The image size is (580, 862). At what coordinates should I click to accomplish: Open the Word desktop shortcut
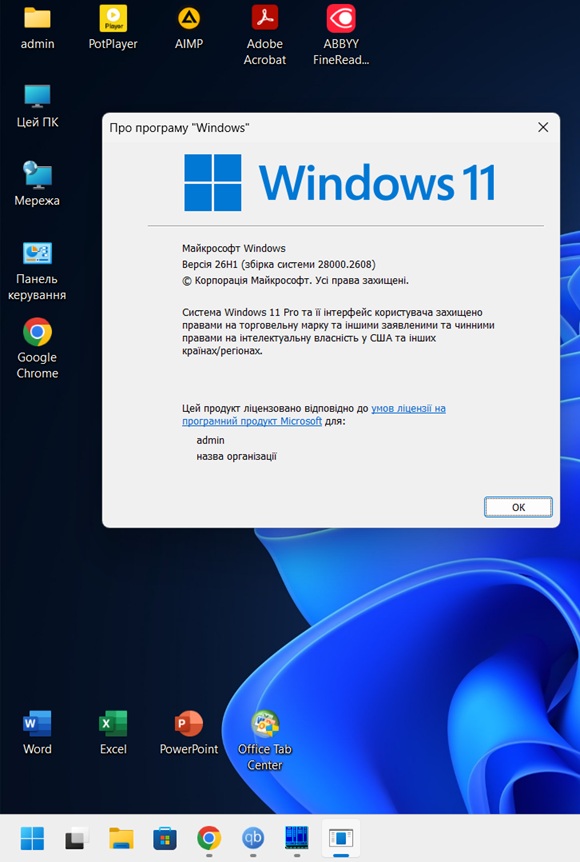(x=37, y=733)
